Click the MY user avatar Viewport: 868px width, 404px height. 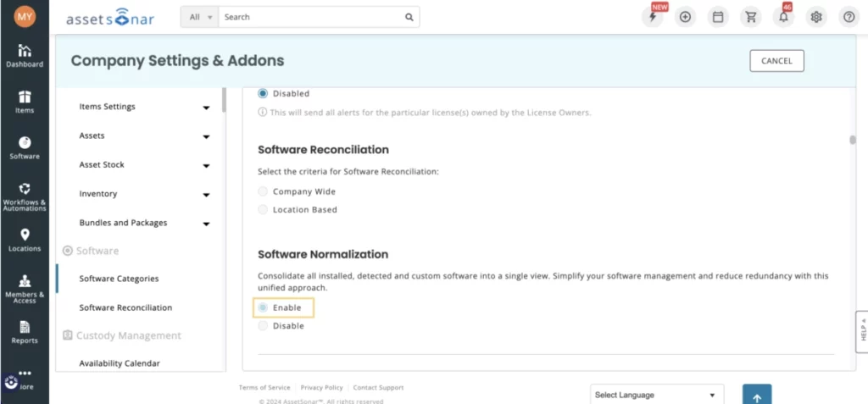25,17
